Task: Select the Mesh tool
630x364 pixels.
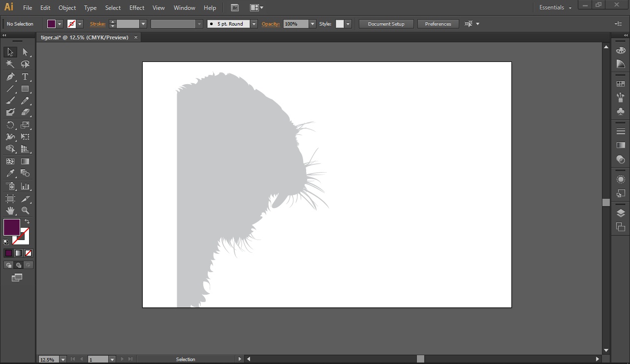Action: point(10,161)
